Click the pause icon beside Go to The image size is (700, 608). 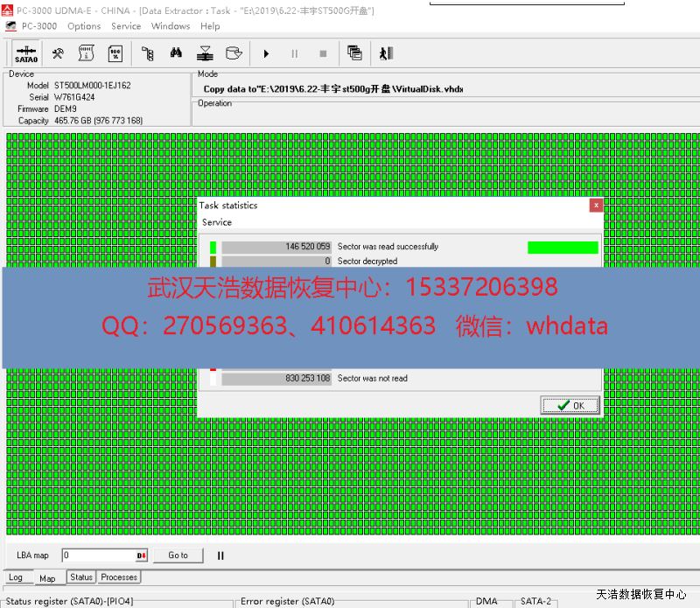point(220,556)
